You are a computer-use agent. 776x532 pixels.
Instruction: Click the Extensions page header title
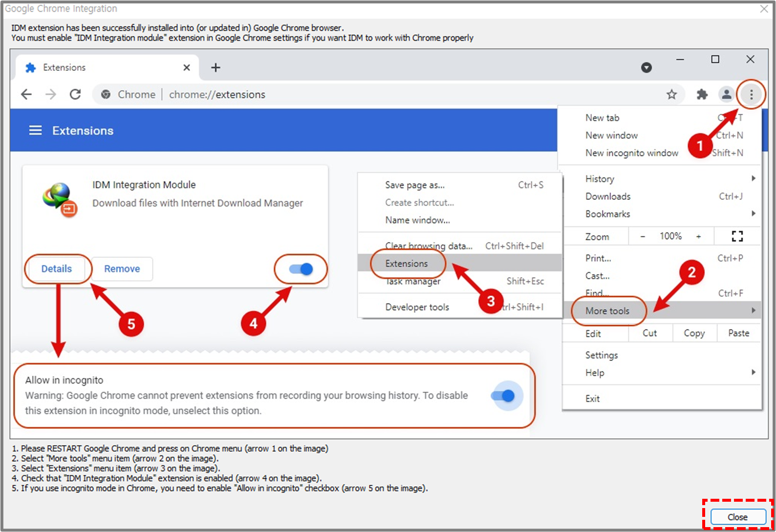click(83, 130)
